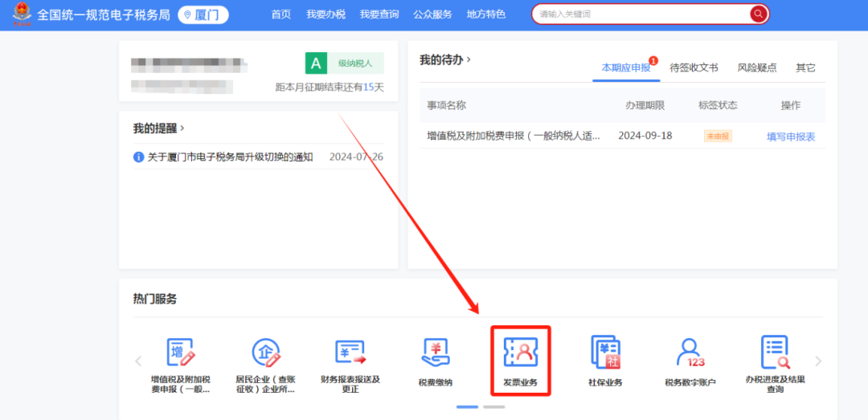Viewport: 868px width, 420px height.
Task: Click 增值税及附加税费申报（一般纳税人适... row text
Action: pos(514,137)
